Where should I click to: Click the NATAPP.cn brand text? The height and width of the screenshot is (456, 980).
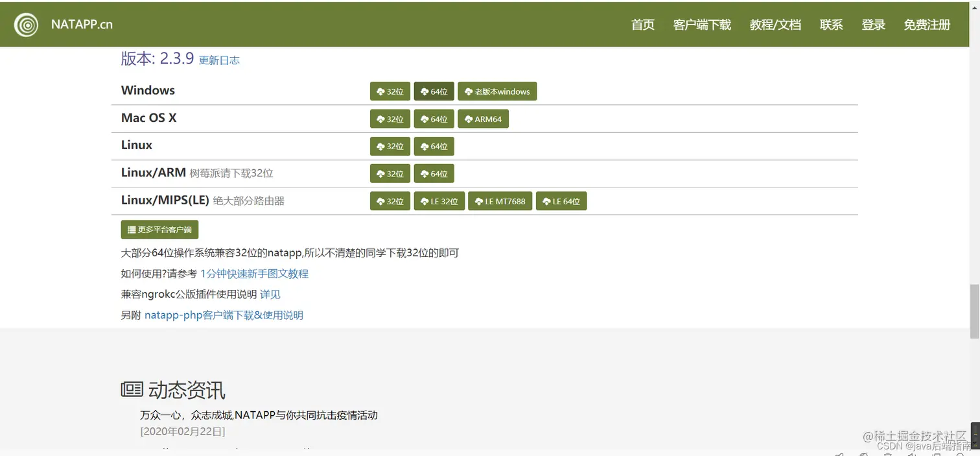click(x=82, y=25)
